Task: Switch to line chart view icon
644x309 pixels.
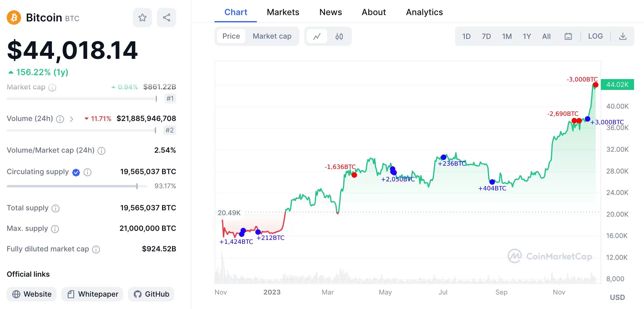Action: click(317, 37)
